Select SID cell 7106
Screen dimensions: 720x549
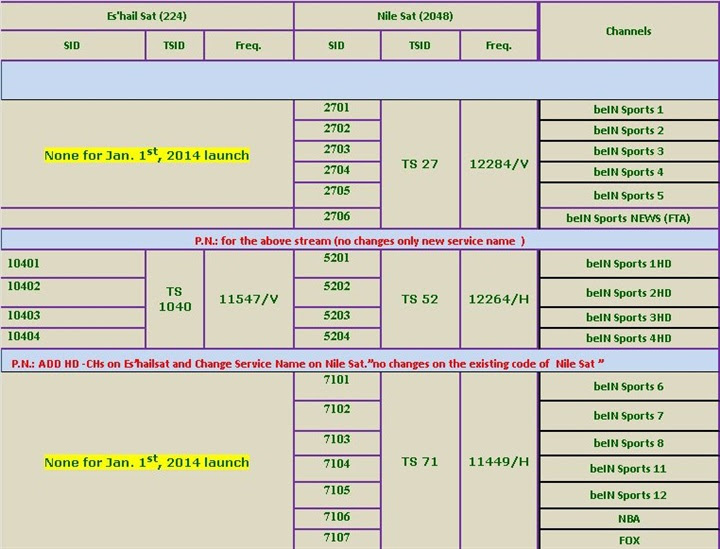337,519
